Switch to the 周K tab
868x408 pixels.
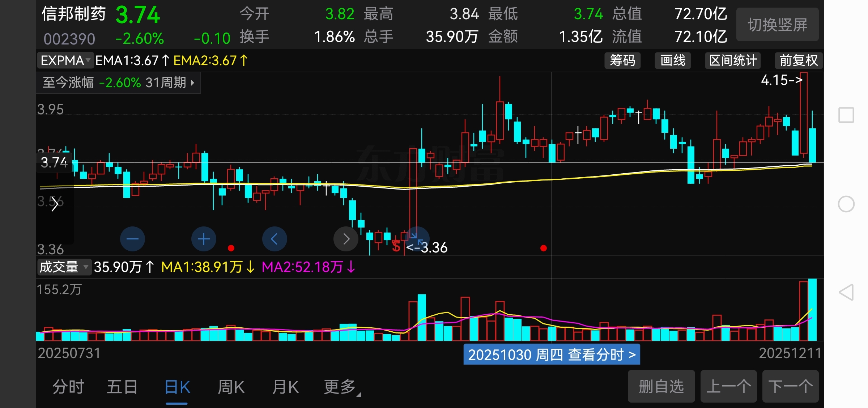[231, 387]
